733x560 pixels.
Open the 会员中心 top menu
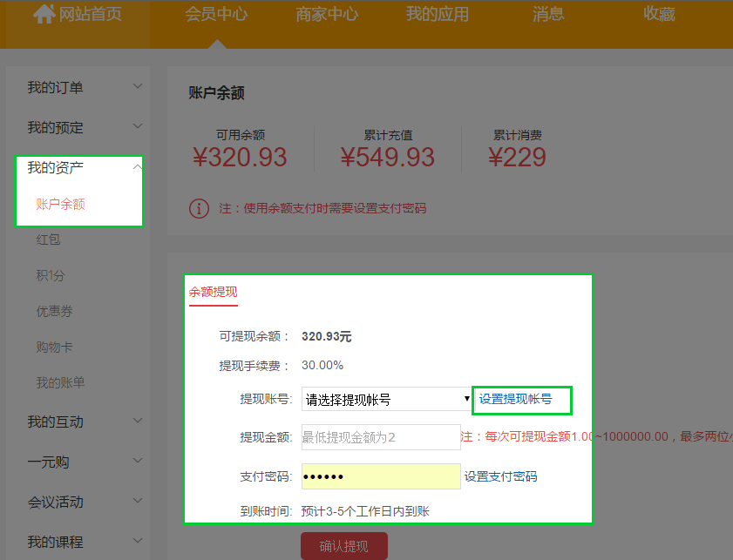[x=216, y=15]
